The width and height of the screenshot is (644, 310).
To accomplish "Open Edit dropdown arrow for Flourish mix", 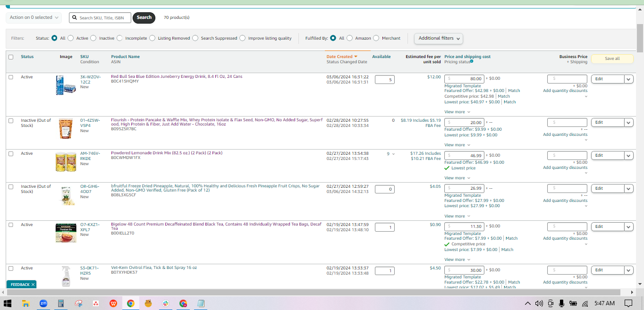I will point(628,123).
